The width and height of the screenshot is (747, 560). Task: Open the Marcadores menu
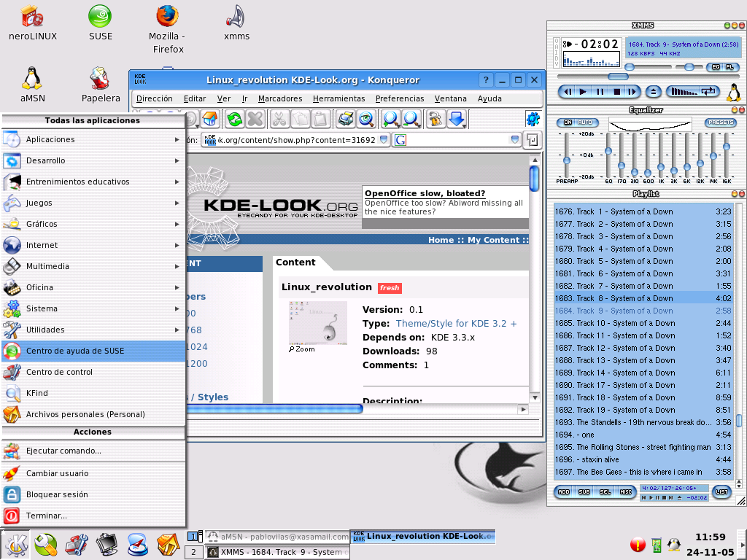(280, 98)
